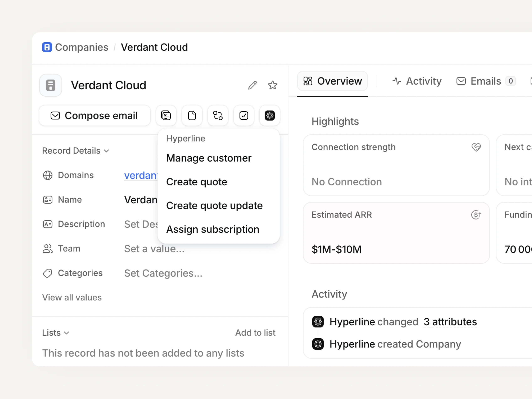Screen dimensions: 532x399
Task: Open the Emails tab
Action: click(x=486, y=81)
